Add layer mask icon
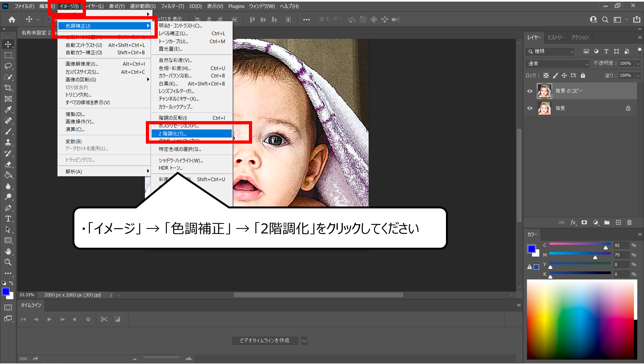Image resolution: width=644 pixels, height=364 pixels. pyautogui.click(x=584, y=222)
